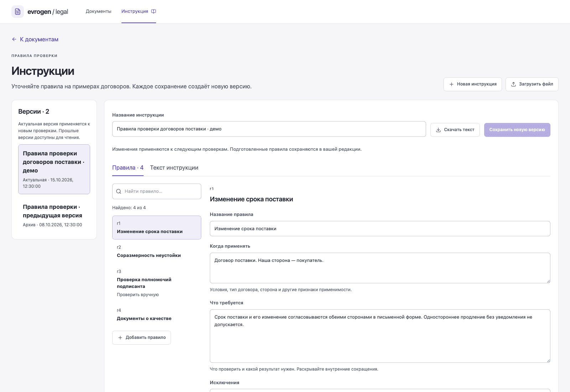This screenshot has width=570, height=392.
Task: Click the 'Версии · 2' heading
Action: point(34,112)
